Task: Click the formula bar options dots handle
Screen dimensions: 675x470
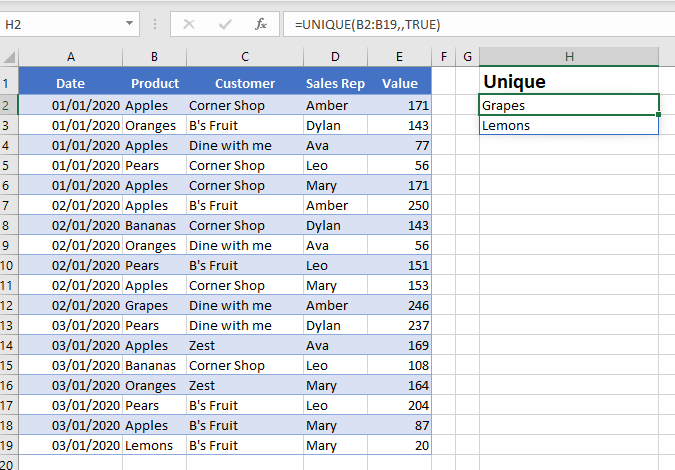Action: coord(155,24)
